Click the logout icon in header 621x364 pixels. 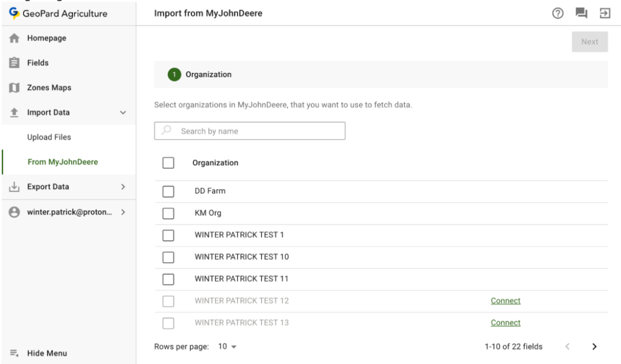tap(605, 13)
